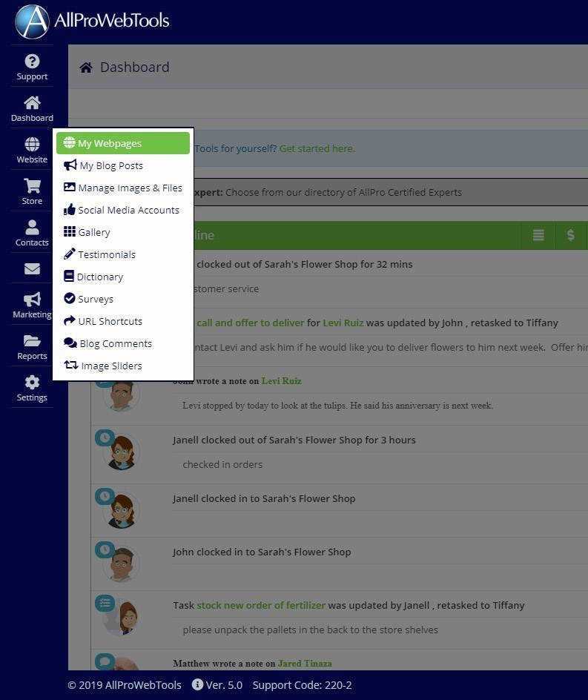Click John's avatar on clocked in entry
The height and width of the screenshot is (700, 588).
click(122, 564)
